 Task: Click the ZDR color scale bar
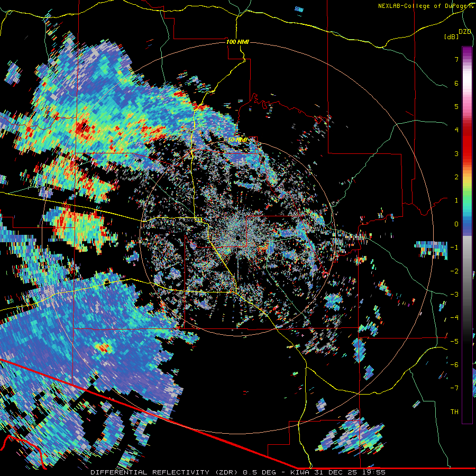pyautogui.click(x=467, y=235)
